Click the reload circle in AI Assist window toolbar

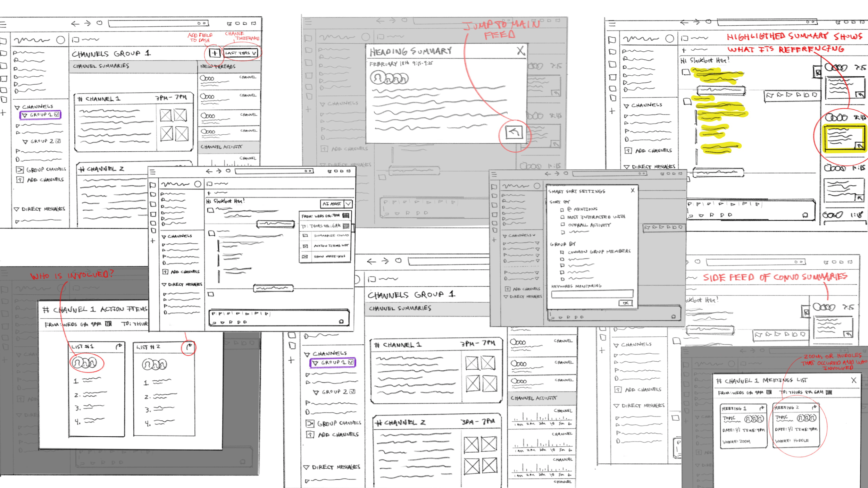pos(228,171)
